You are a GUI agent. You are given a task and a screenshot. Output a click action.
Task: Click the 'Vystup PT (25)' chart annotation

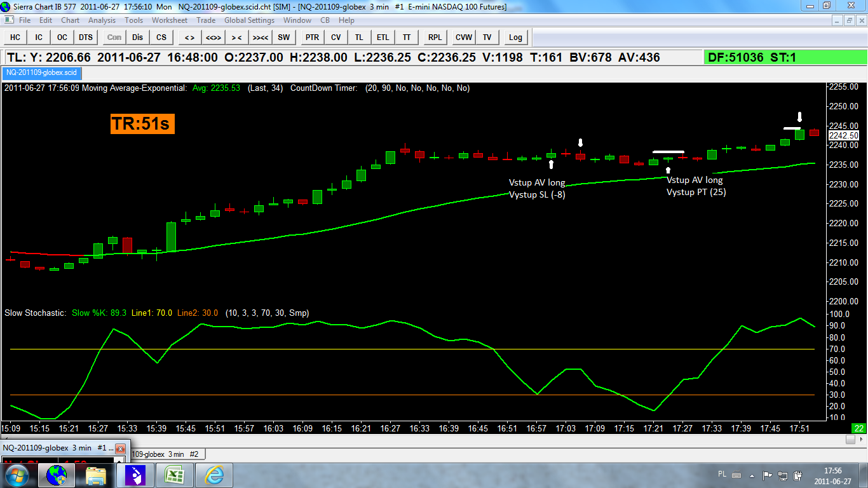(696, 192)
